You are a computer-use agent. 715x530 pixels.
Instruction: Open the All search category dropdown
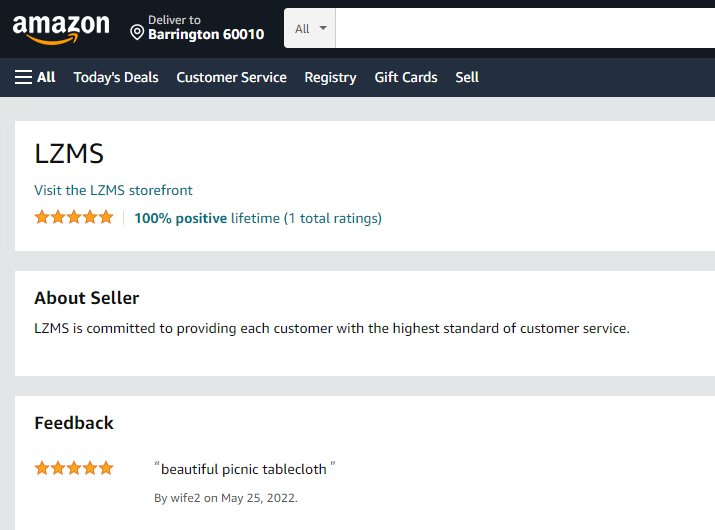pos(310,28)
